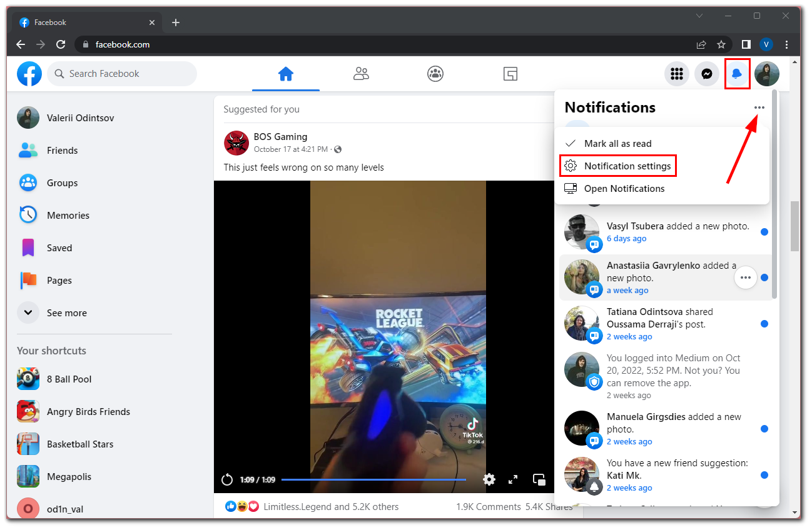Image resolution: width=812 pixels, height=530 pixels.
Task: Open the post timestamp October 17 at 4:21 PM
Action: point(291,149)
